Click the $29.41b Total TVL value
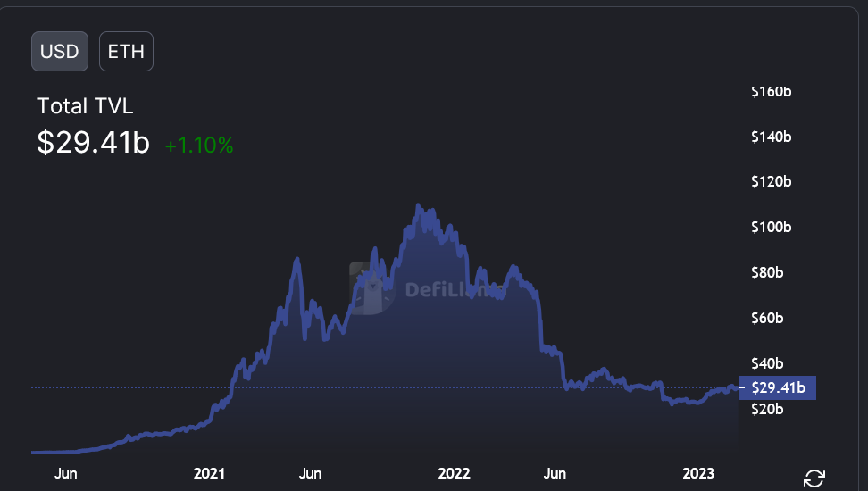This screenshot has width=868, height=491. [93, 142]
